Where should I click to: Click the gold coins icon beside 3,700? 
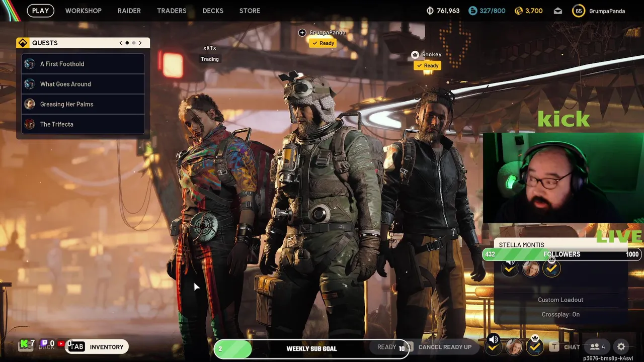[519, 11]
